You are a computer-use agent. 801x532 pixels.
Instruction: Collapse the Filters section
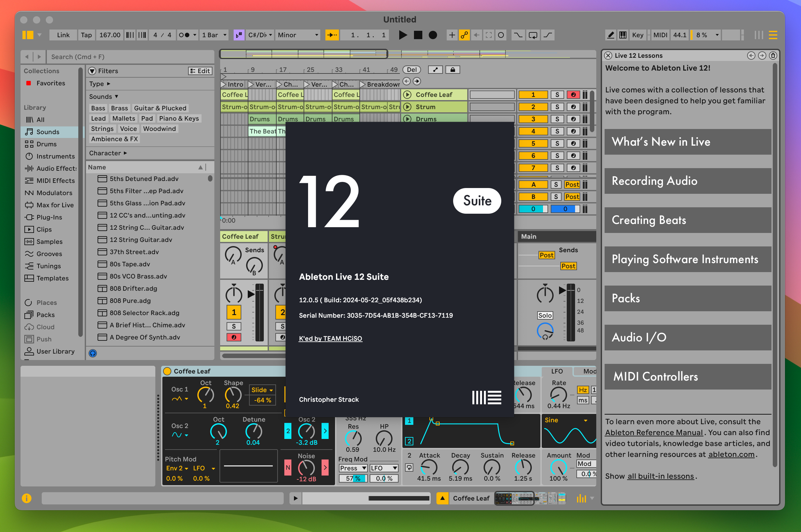[x=92, y=71]
